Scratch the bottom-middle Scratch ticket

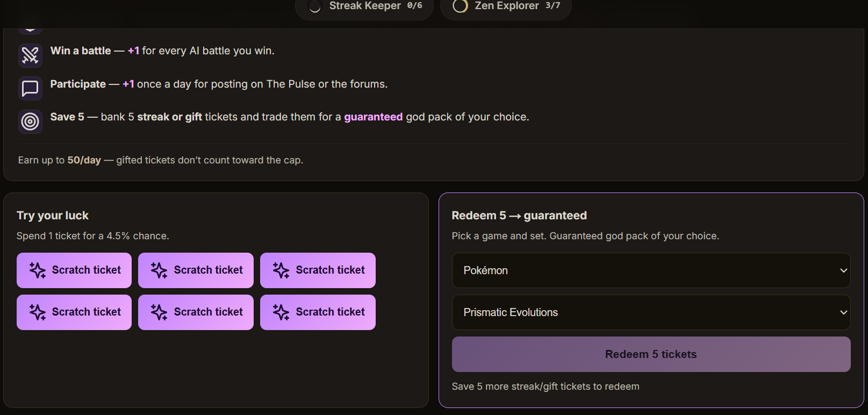coord(196,312)
